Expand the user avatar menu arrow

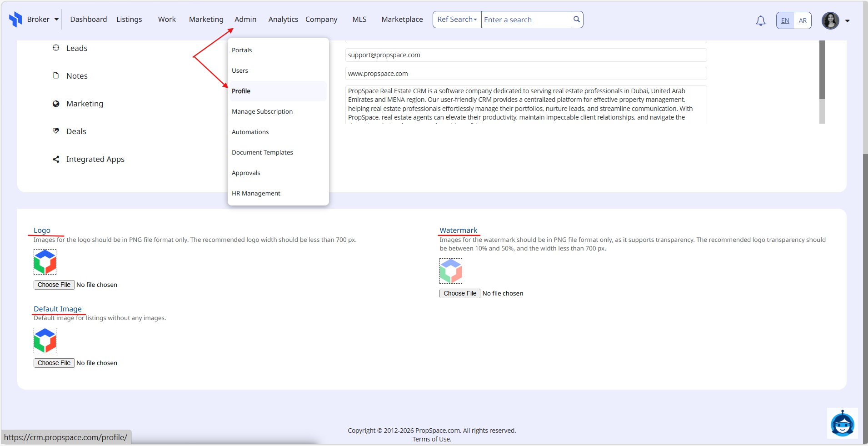click(847, 21)
